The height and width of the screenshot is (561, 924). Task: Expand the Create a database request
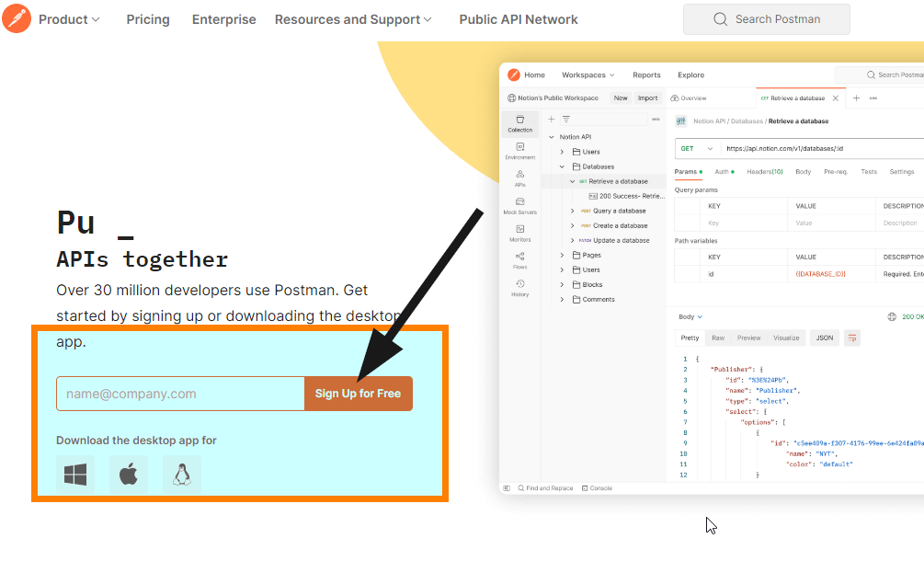pyautogui.click(x=572, y=225)
